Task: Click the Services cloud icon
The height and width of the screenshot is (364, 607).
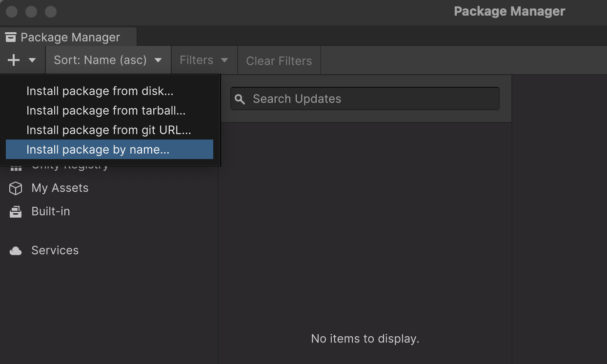Action: [16, 251]
